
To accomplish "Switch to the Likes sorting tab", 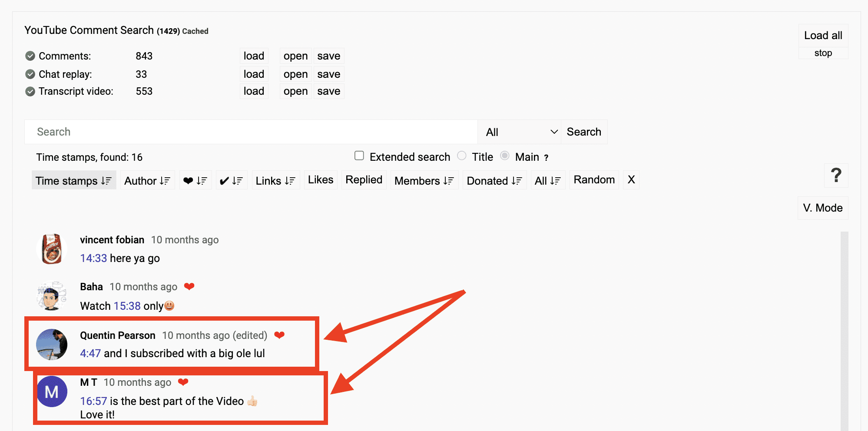I will click(320, 179).
